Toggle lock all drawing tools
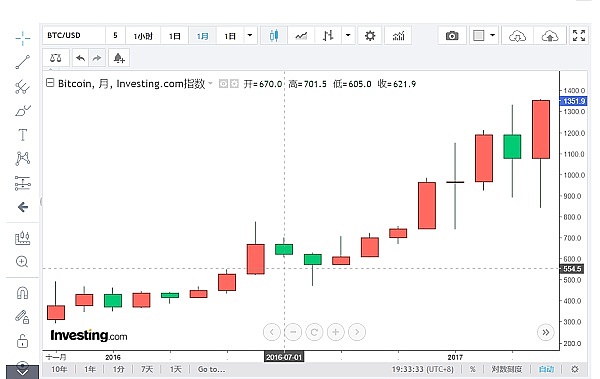 point(23,341)
